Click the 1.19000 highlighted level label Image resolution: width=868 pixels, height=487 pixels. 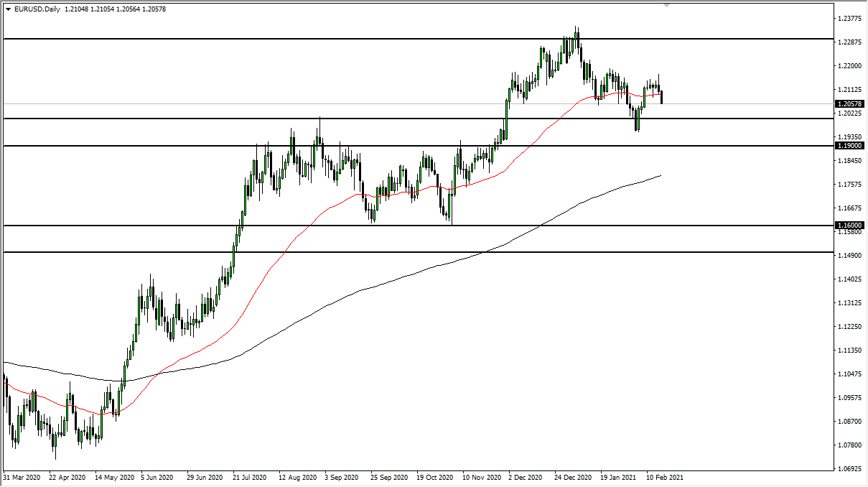[x=850, y=145]
